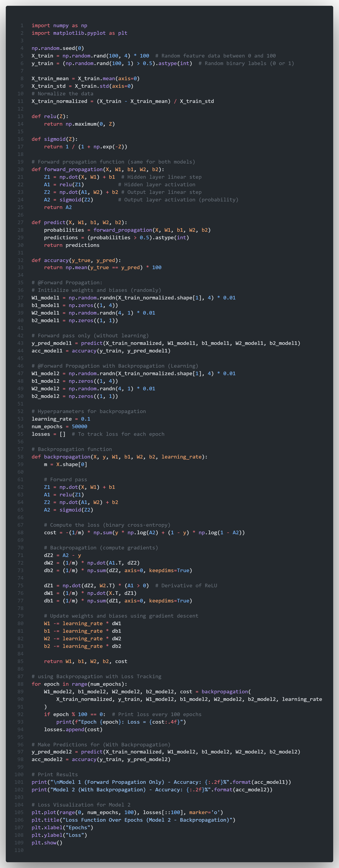Click the 'plt.plot' line

127,812
